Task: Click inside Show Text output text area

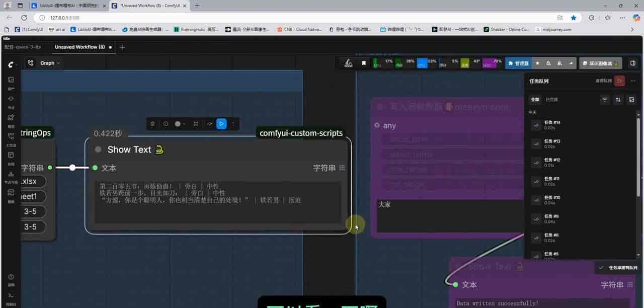Action: (x=218, y=202)
